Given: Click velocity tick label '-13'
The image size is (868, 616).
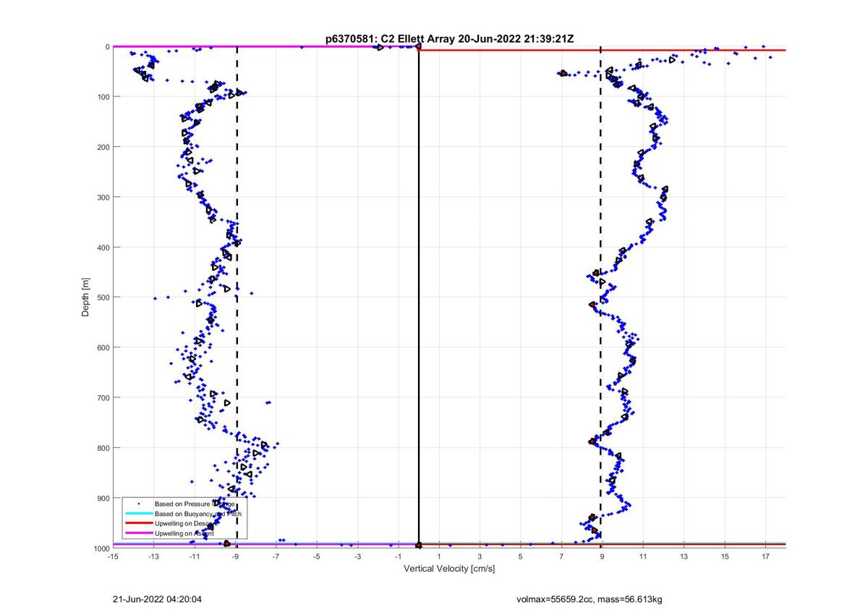Looking at the screenshot, I should [153, 557].
